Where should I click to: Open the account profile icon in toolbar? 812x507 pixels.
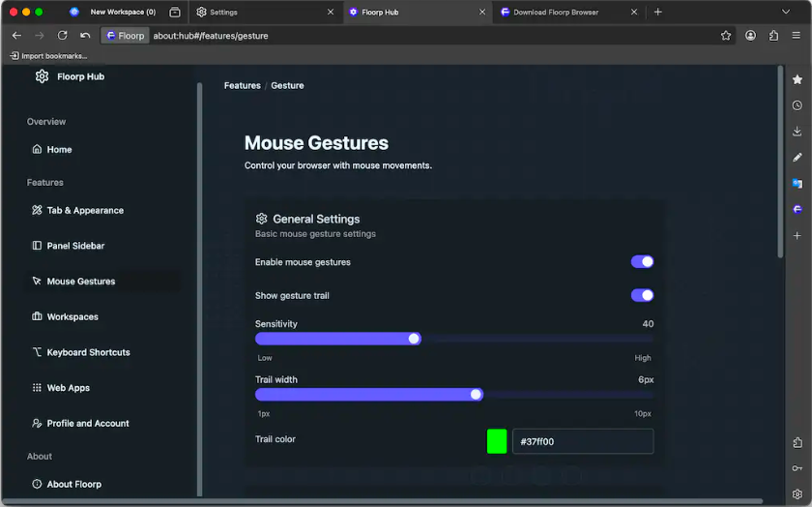[x=750, y=36]
